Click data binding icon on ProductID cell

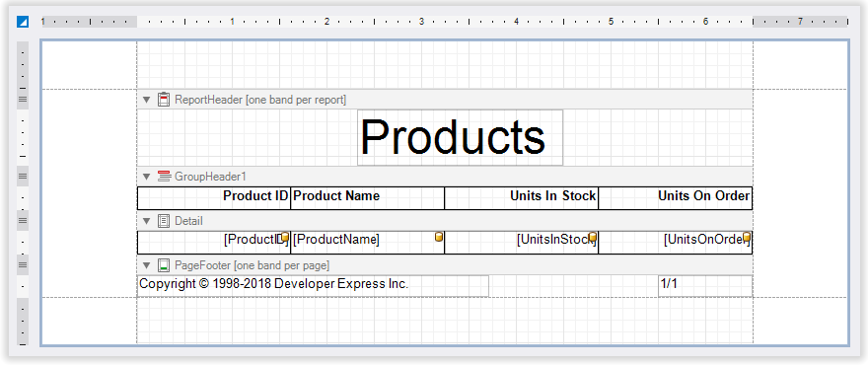[284, 237]
